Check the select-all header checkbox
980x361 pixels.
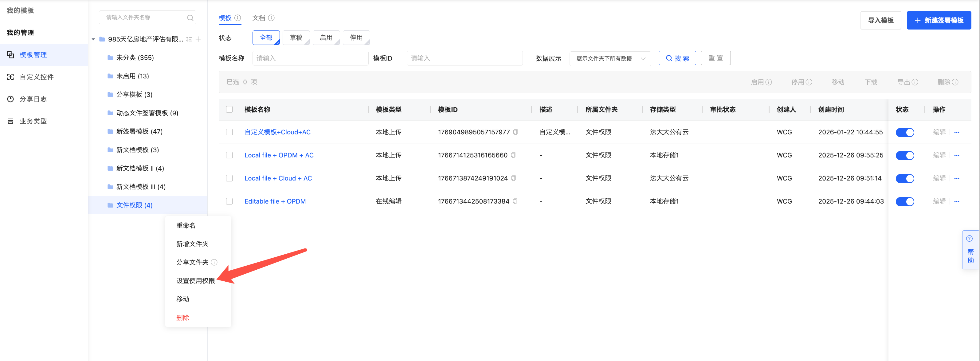[229, 110]
